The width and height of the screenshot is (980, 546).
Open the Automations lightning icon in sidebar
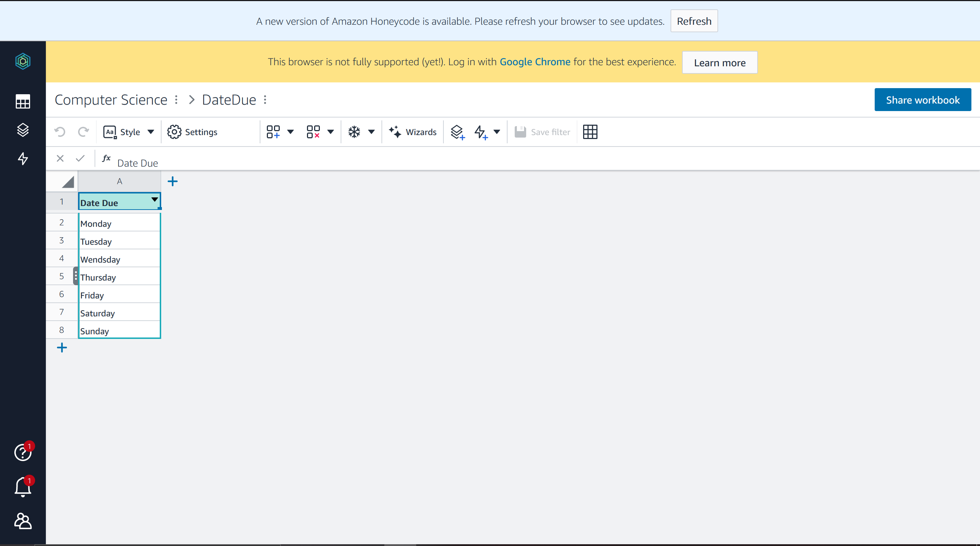coord(23,159)
